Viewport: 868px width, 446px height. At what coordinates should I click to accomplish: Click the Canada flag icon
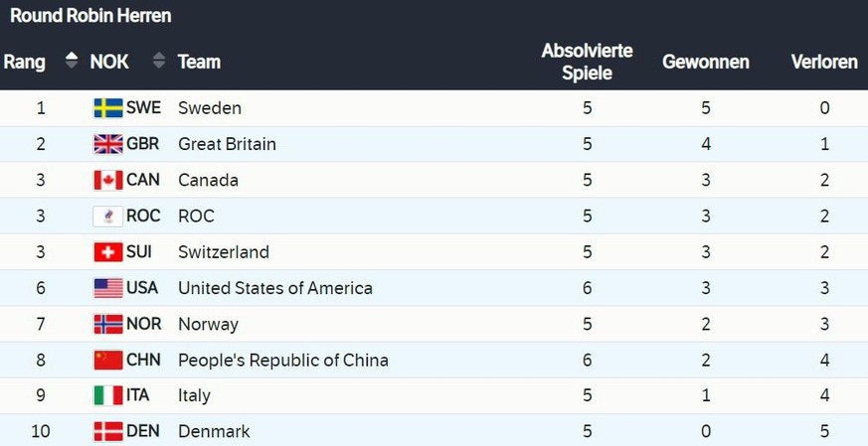[x=108, y=180]
